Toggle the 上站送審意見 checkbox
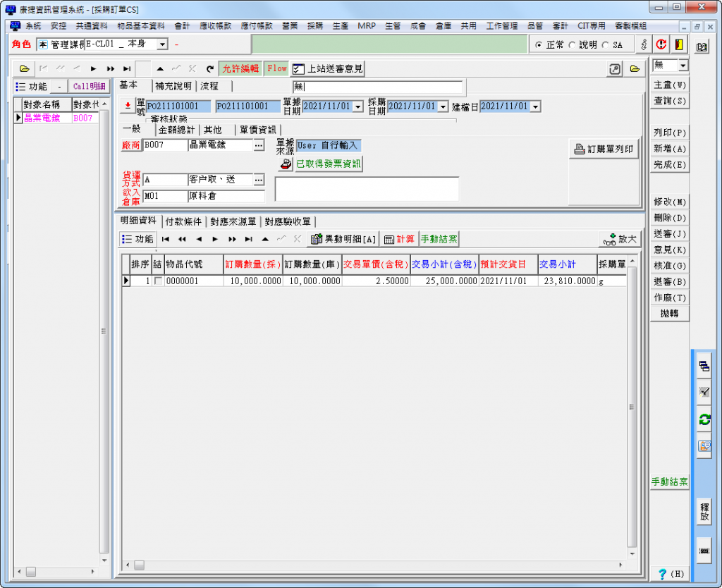 pyautogui.click(x=298, y=69)
